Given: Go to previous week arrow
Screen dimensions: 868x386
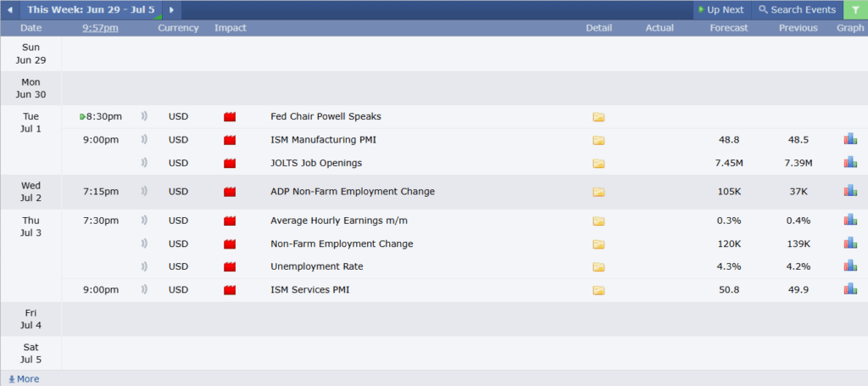Looking at the screenshot, I should coord(9,10).
